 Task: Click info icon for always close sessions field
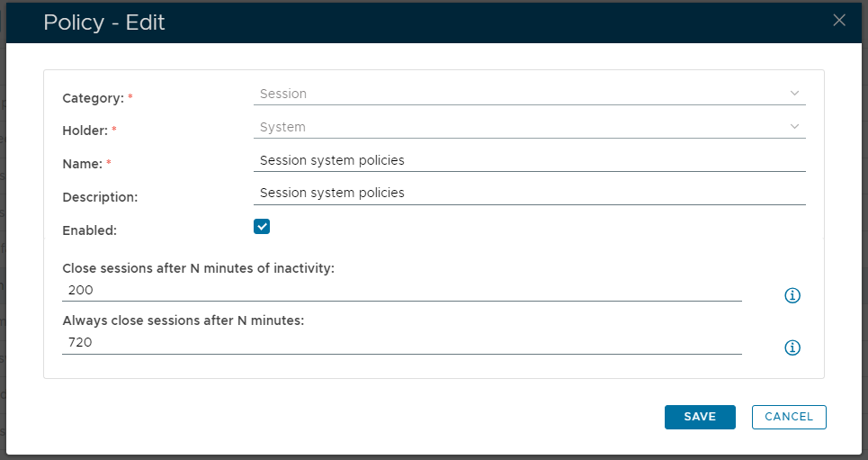pyautogui.click(x=792, y=347)
